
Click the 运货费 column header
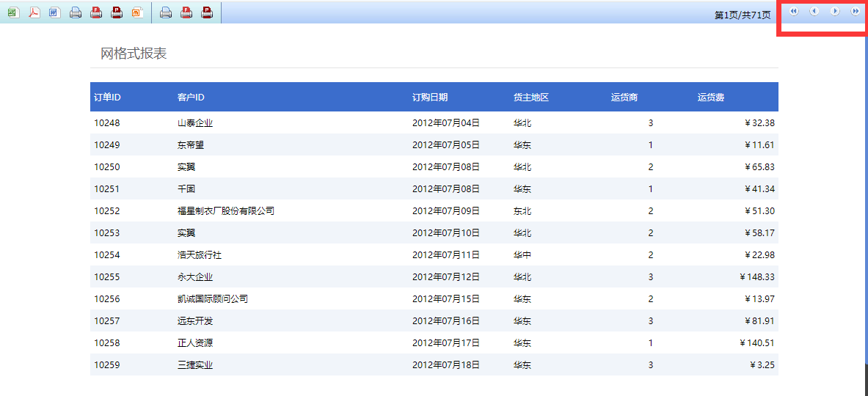click(x=711, y=98)
